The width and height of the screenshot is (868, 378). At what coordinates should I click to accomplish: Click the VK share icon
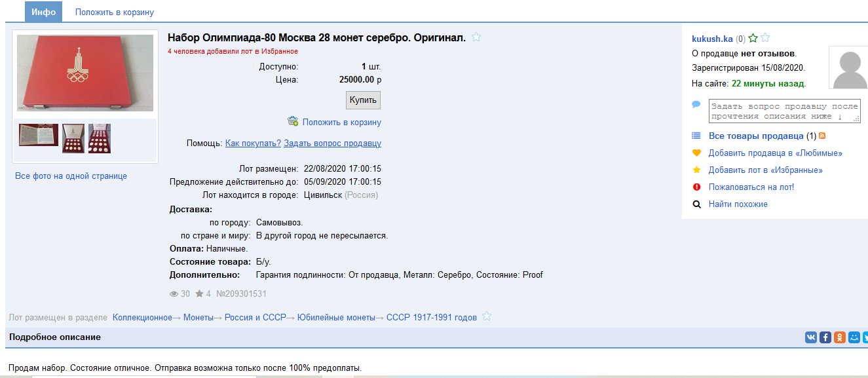pyautogui.click(x=811, y=337)
